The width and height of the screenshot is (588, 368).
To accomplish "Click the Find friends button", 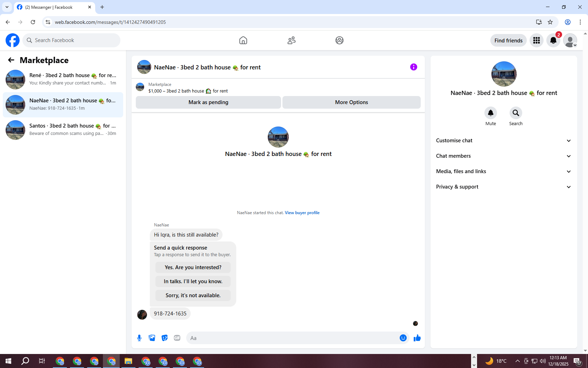I will click(508, 40).
